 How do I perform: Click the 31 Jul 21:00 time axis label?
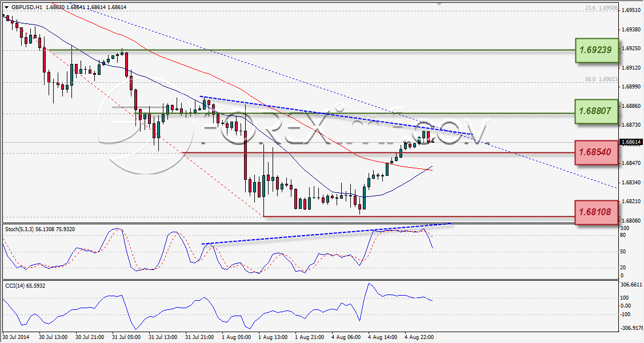199,337
